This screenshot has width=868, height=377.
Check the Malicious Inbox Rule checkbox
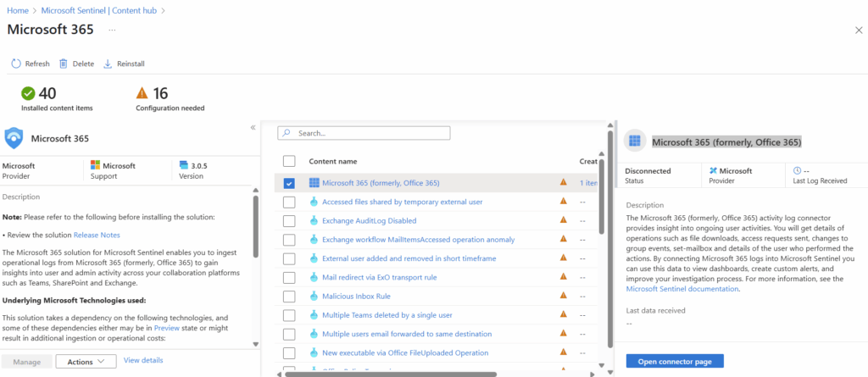coord(289,297)
